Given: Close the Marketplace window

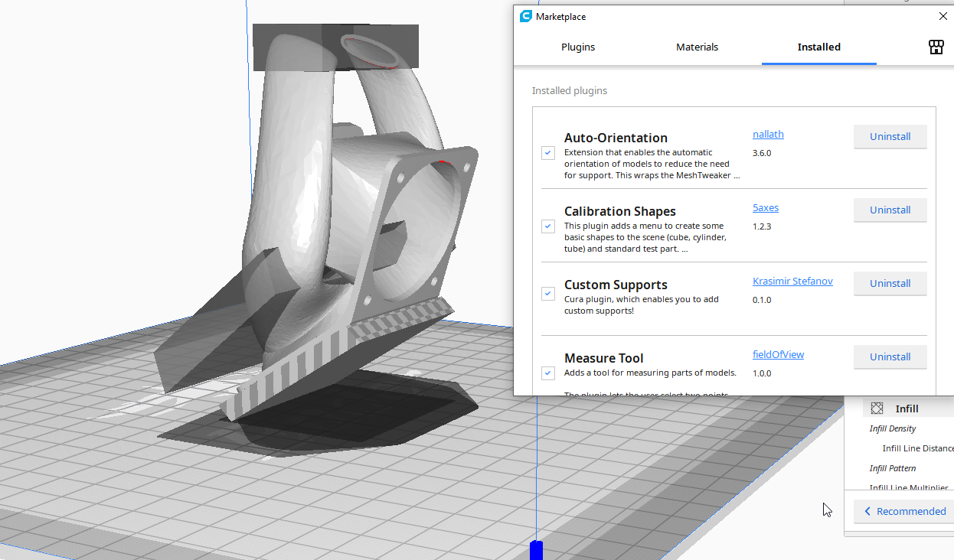Looking at the screenshot, I should [x=943, y=16].
